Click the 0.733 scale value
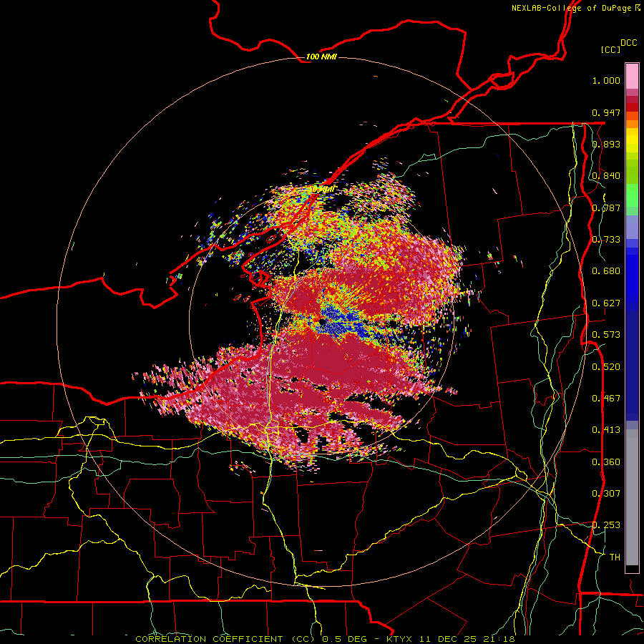Viewport: 644px width, 644px height. 606,240
